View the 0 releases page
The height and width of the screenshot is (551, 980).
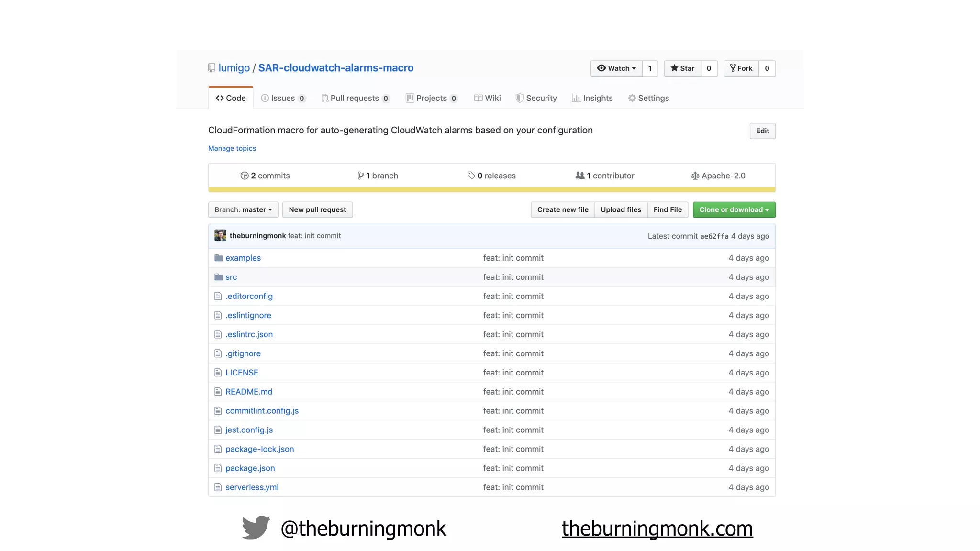[x=491, y=176]
